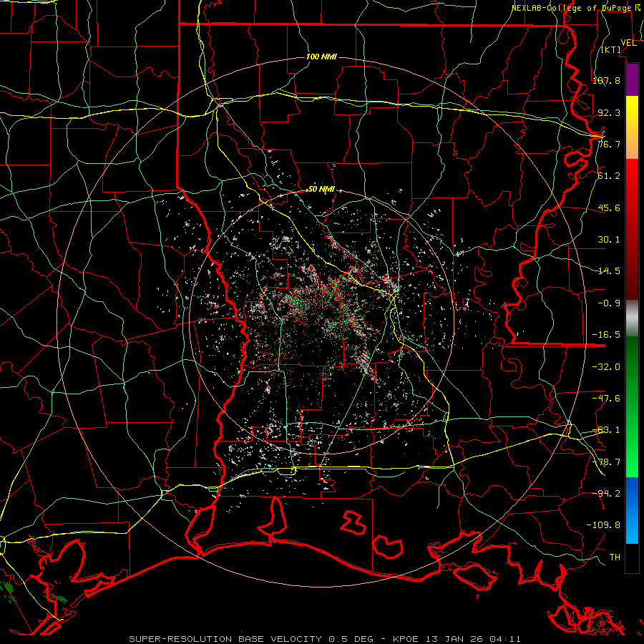Screen dimensions: 644x644
Task: Click the blue segment of the velocity color bar
Action: point(632,510)
